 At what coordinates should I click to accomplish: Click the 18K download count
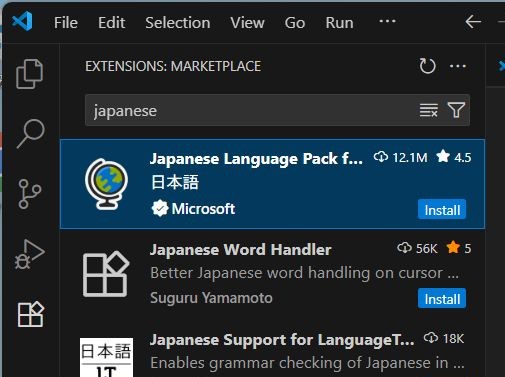[x=444, y=338]
